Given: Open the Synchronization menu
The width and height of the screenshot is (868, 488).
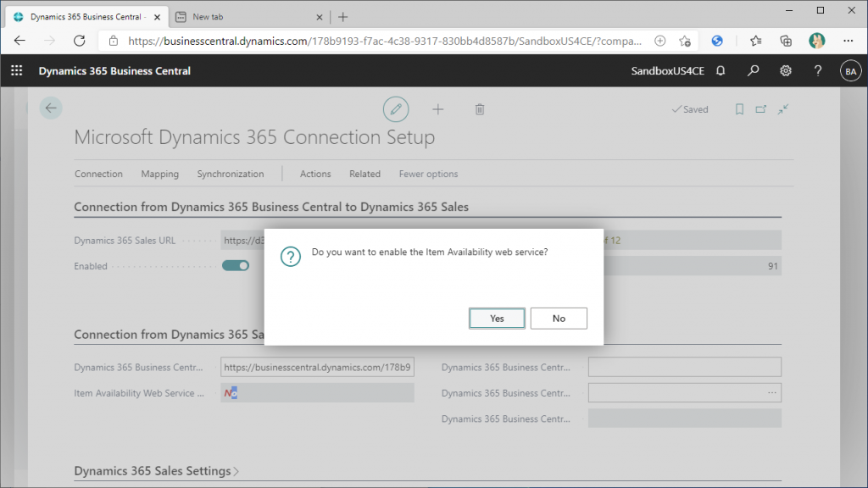Looking at the screenshot, I should point(231,174).
